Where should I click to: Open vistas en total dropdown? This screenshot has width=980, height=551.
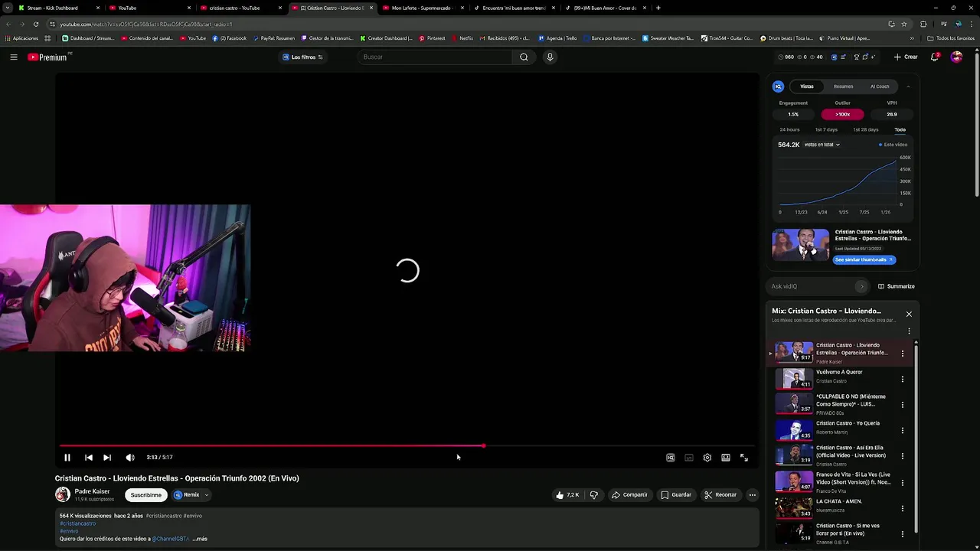822,145
